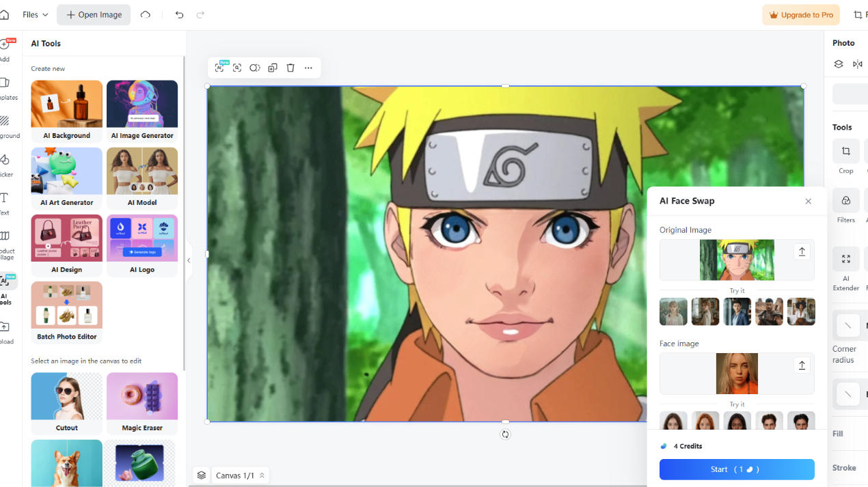Open the AI Logo card

click(x=142, y=245)
